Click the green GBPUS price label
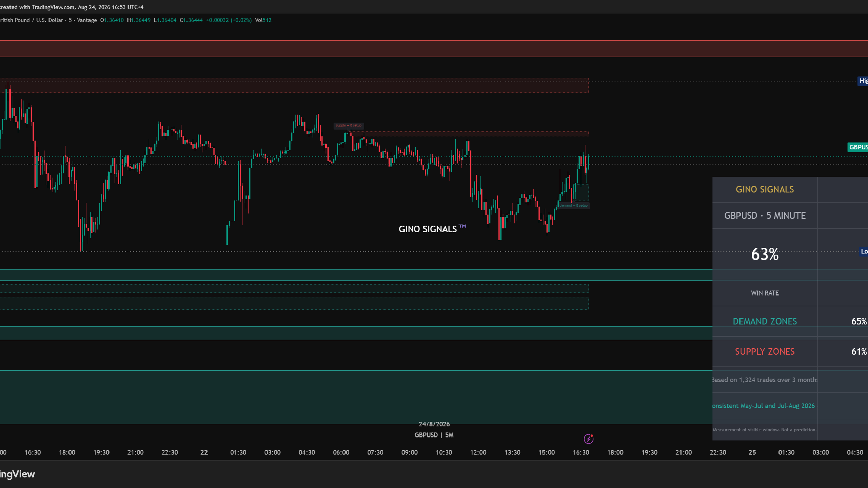The height and width of the screenshot is (488, 868). [857, 147]
